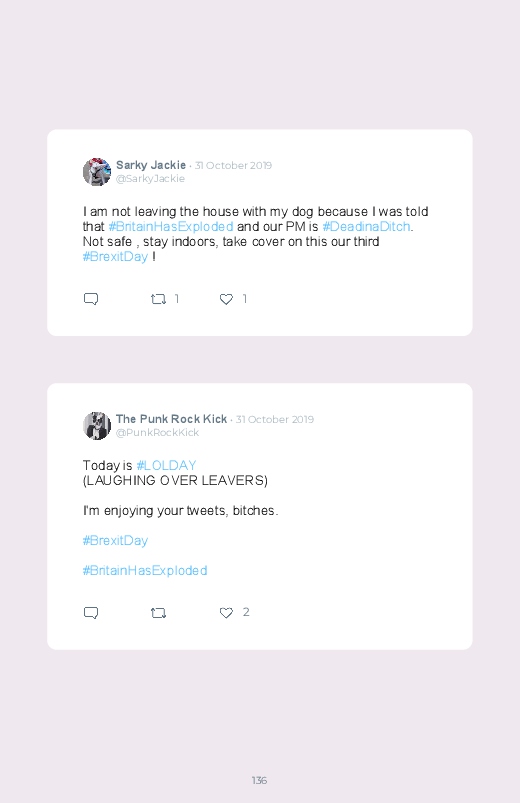
Task: Click the @PunkRockKick handle
Action: [x=157, y=433]
